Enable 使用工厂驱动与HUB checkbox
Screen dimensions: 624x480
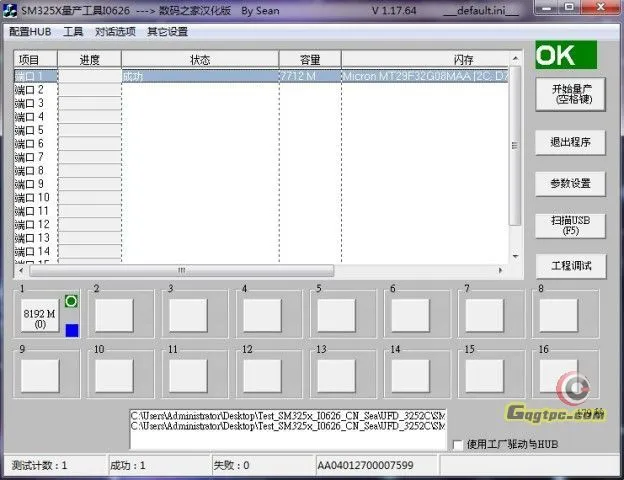point(458,445)
